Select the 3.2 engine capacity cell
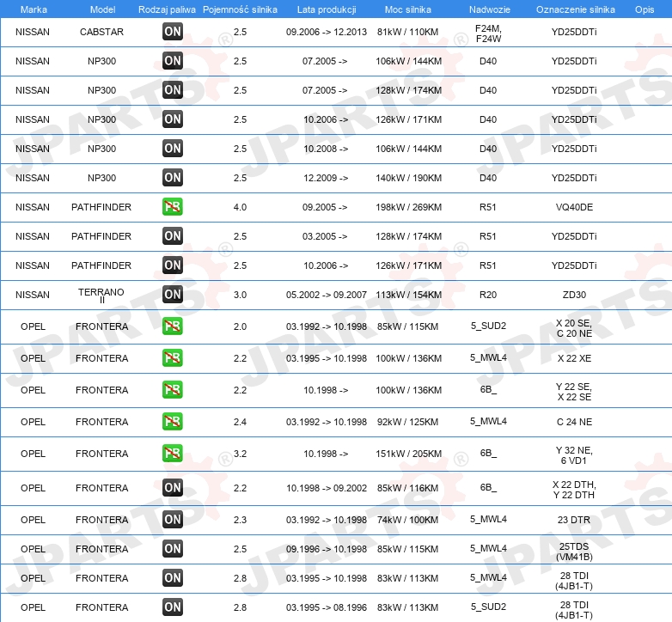 pos(240,454)
